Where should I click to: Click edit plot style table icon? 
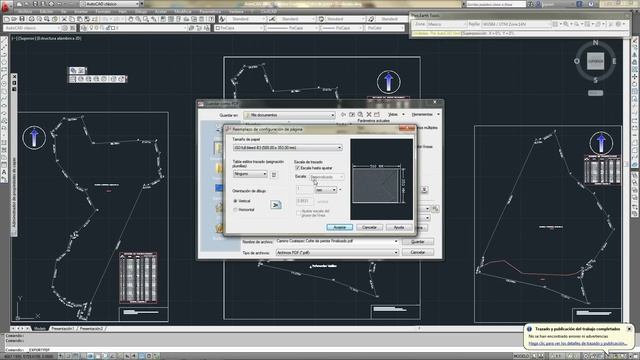tap(274, 174)
